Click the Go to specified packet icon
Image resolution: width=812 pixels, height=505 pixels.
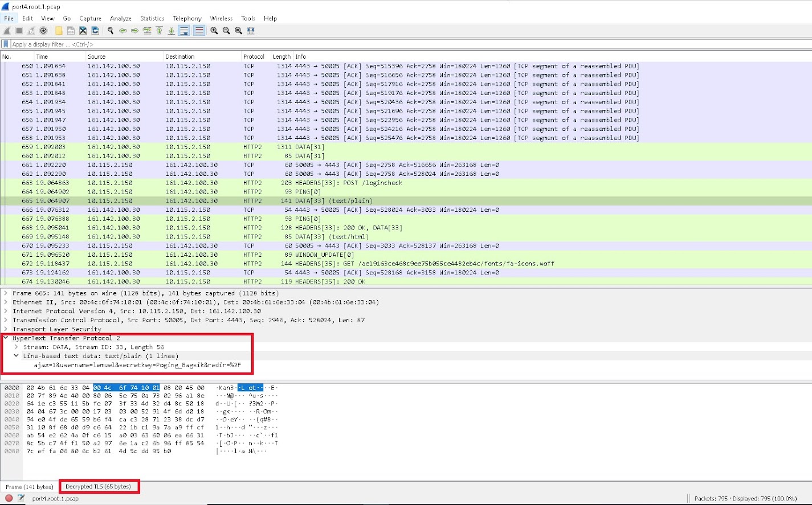pos(147,31)
